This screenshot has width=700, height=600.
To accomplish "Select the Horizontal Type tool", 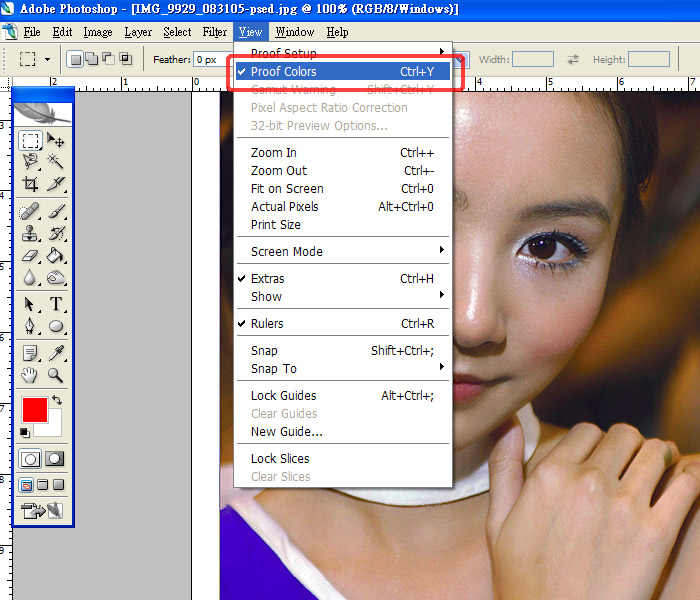I will tap(56, 304).
